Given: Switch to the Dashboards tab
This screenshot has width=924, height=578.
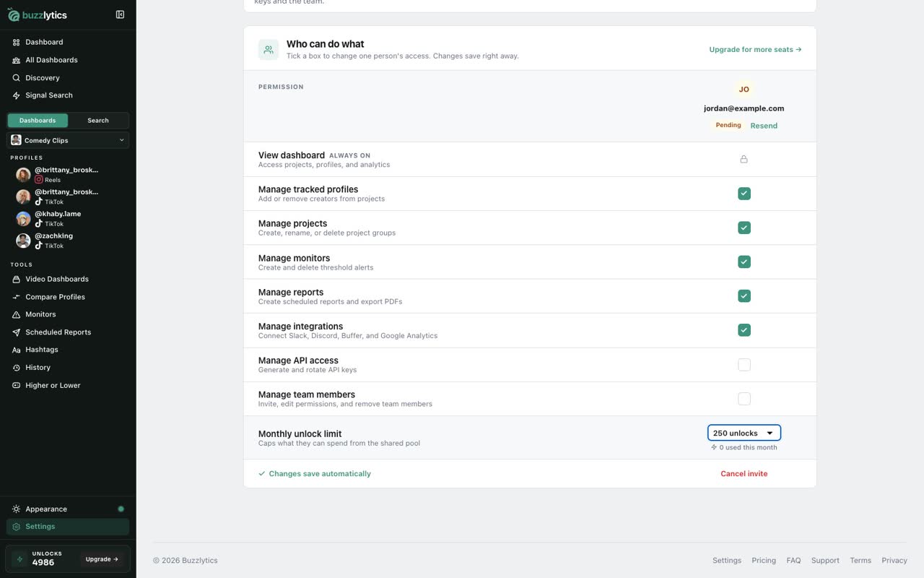Looking at the screenshot, I should coord(38,121).
